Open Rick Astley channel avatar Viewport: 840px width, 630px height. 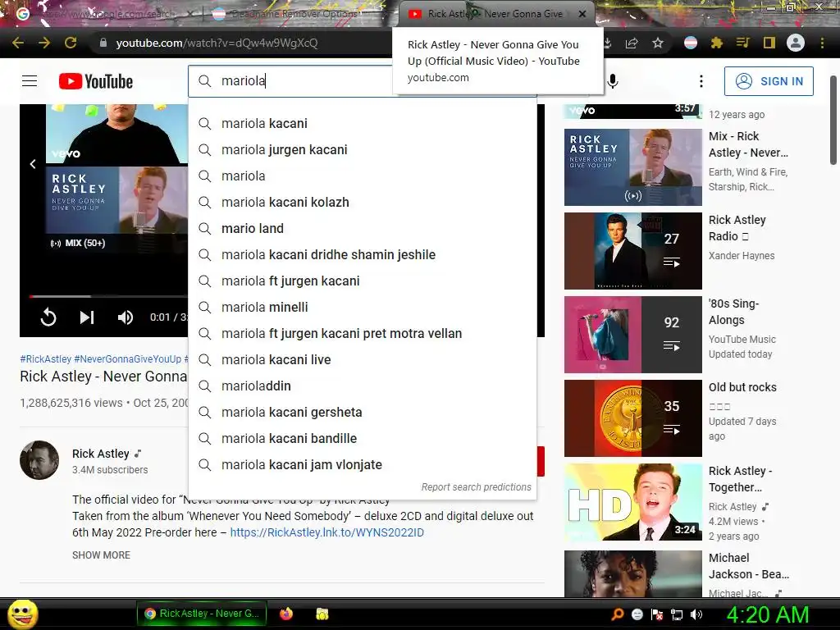(39, 460)
